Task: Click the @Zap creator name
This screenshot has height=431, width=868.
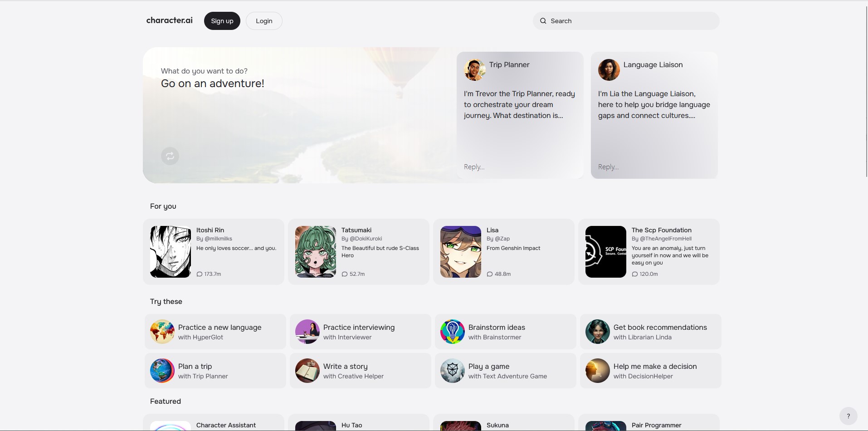Action: [x=502, y=239]
